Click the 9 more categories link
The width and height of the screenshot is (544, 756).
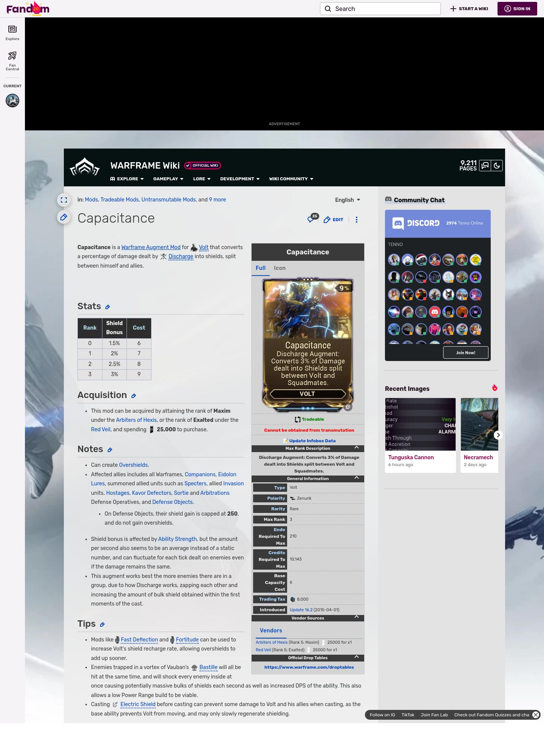click(x=218, y=200)
